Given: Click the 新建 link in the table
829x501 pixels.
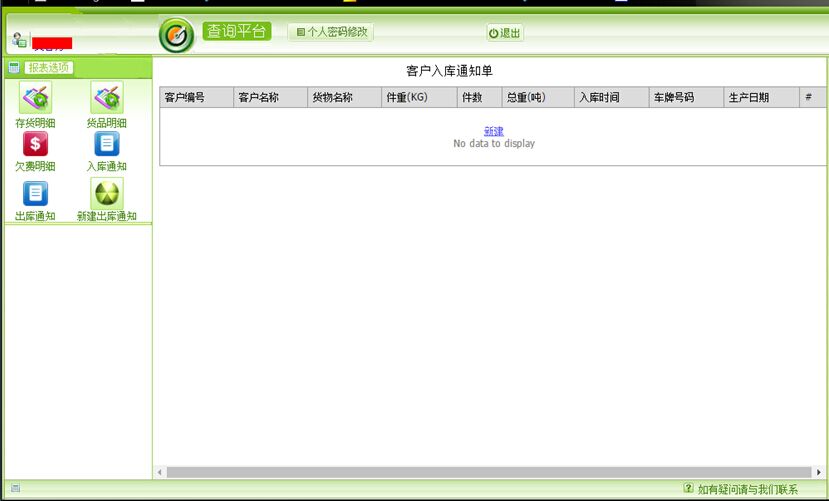Looking at the screenshot, I should [x=493, y=131].
